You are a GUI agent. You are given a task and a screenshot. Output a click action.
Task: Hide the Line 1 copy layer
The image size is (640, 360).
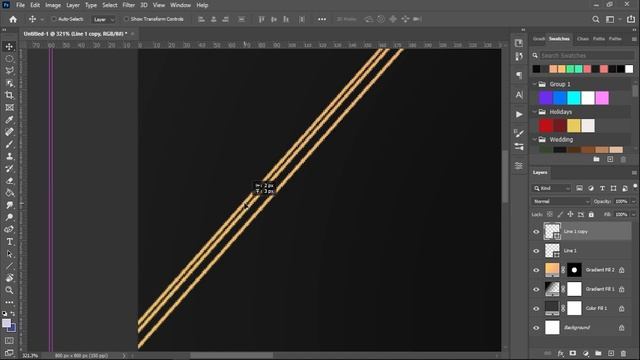tap(536, 232)
